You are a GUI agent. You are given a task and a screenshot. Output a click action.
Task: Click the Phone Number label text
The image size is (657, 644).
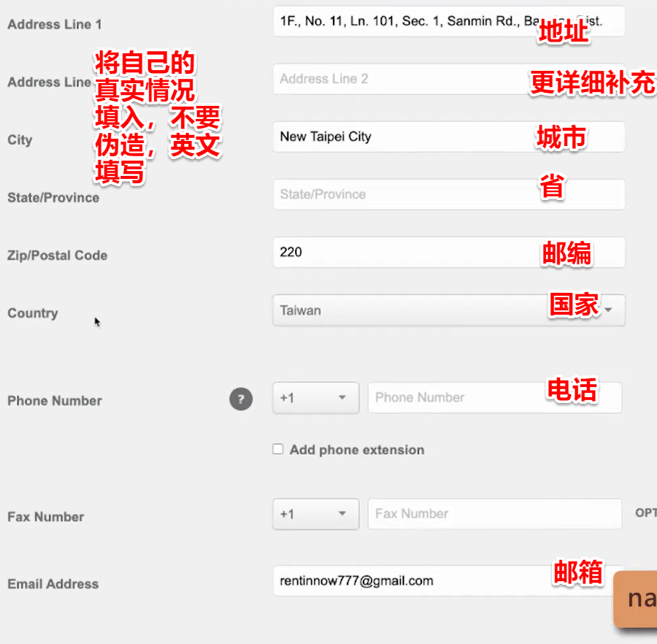click(55, 401)
